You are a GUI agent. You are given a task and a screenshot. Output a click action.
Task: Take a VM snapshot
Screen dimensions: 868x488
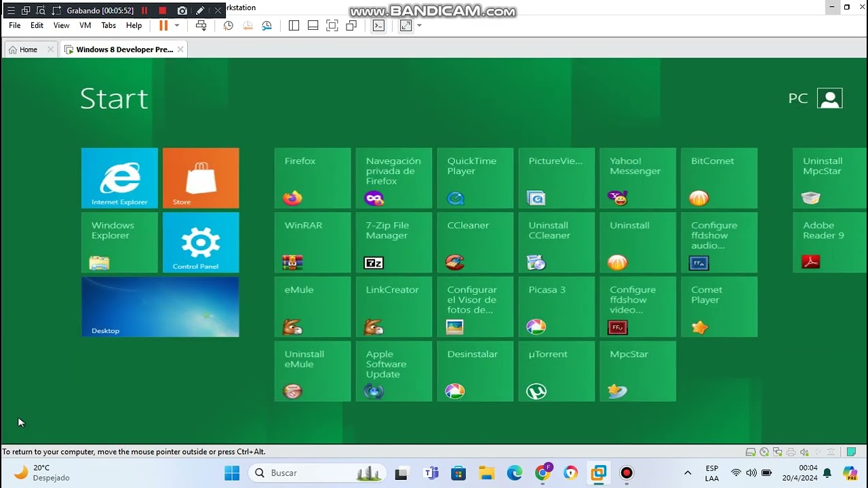coord(229,26)
